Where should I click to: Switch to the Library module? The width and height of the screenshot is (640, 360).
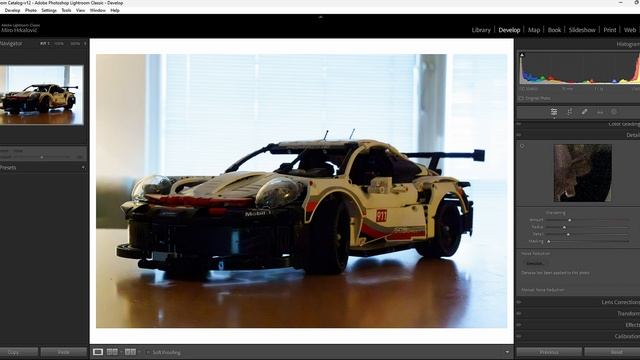coord(481,30)
